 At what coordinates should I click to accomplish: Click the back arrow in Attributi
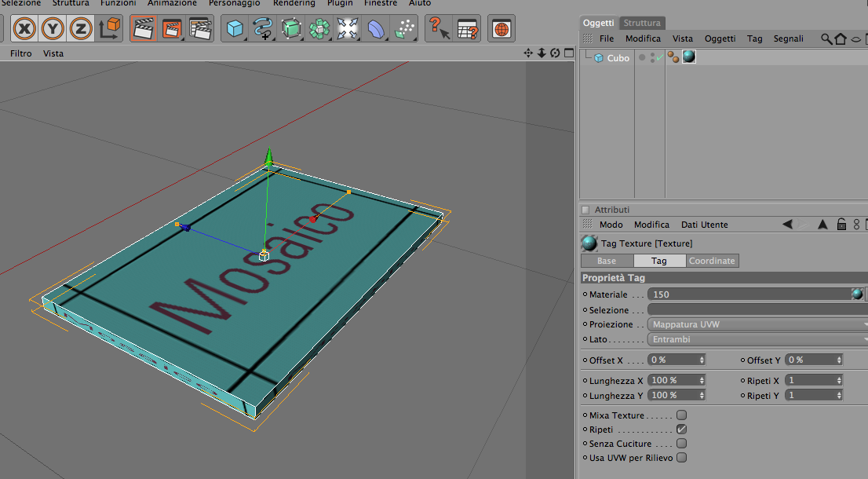pos(787,225)
